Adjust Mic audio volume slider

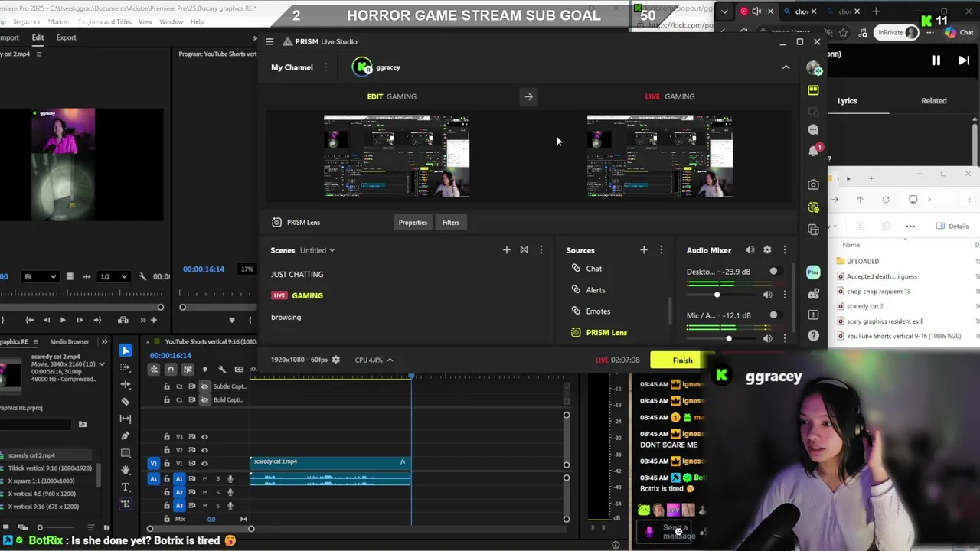[728, 338]
